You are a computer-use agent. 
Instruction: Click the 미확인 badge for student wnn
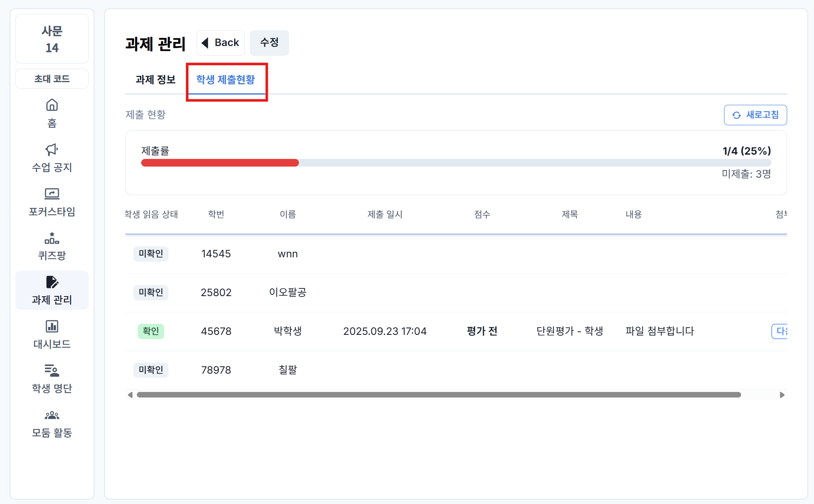(151, 254)
